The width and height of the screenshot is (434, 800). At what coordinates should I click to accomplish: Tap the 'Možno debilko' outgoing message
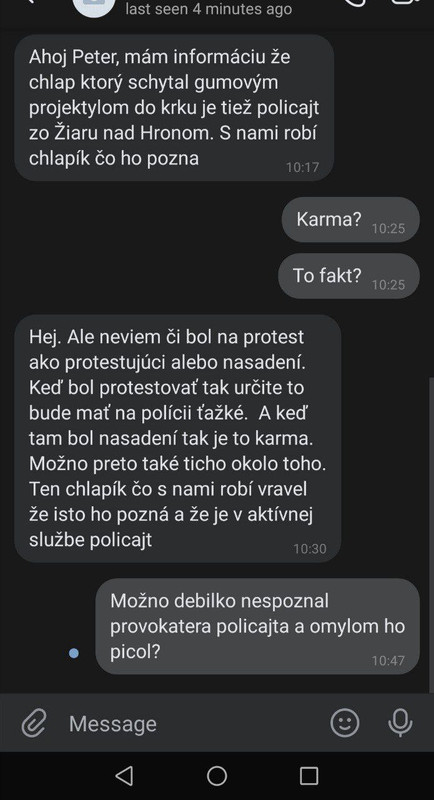point(258,627)
